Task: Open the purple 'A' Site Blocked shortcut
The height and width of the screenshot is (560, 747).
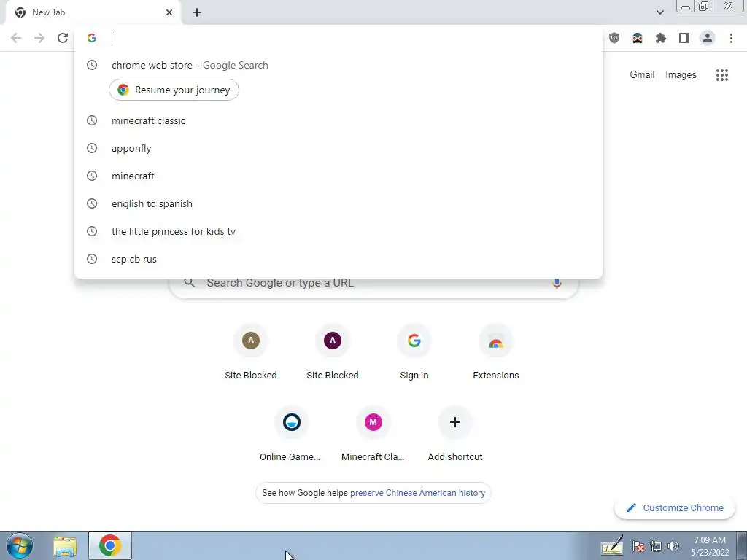Action: pos(333,351)
